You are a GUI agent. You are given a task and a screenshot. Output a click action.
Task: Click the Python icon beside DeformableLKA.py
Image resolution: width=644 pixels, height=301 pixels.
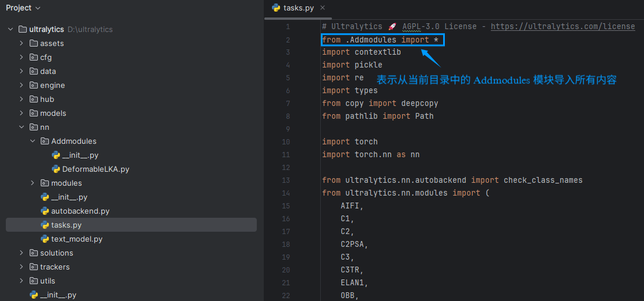[56, 169]
